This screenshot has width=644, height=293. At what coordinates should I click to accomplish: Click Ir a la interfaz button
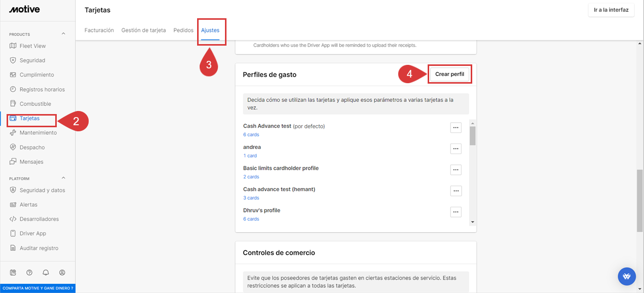pos(611,10)
